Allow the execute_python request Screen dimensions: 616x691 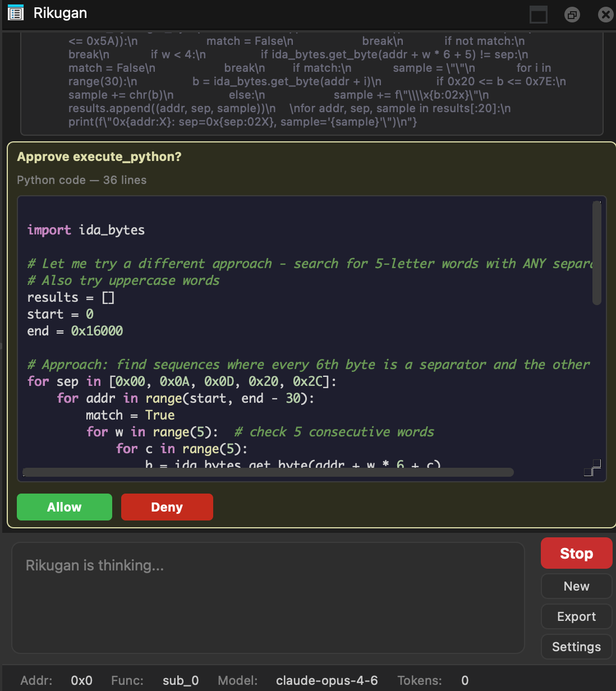coord(64,506)
